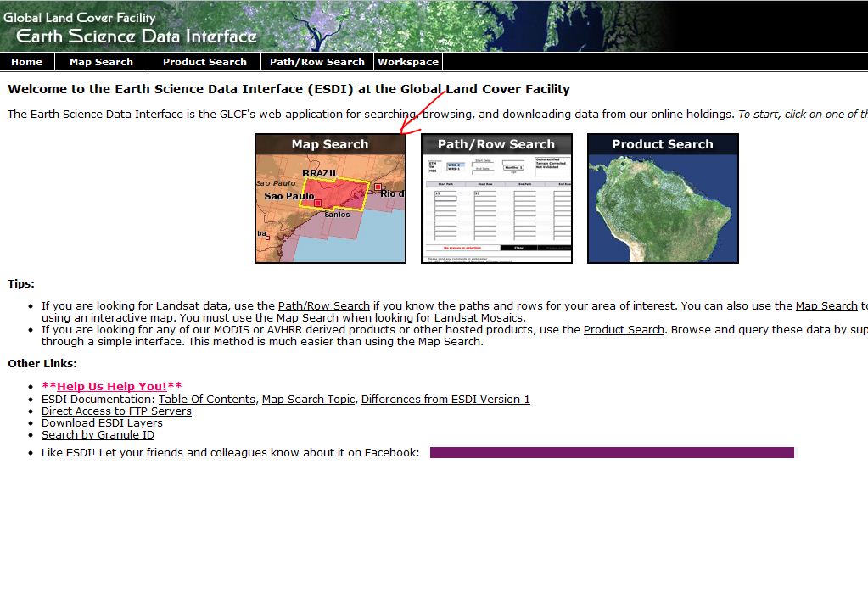Viewport: 868px width, 604px height.
Task: Click the Earth Science Data Interface banner logo
Action: [136, 36]
